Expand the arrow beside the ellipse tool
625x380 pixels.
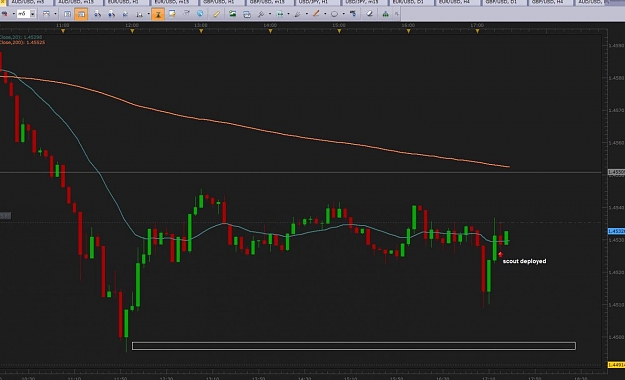click(x=343, y=14)
